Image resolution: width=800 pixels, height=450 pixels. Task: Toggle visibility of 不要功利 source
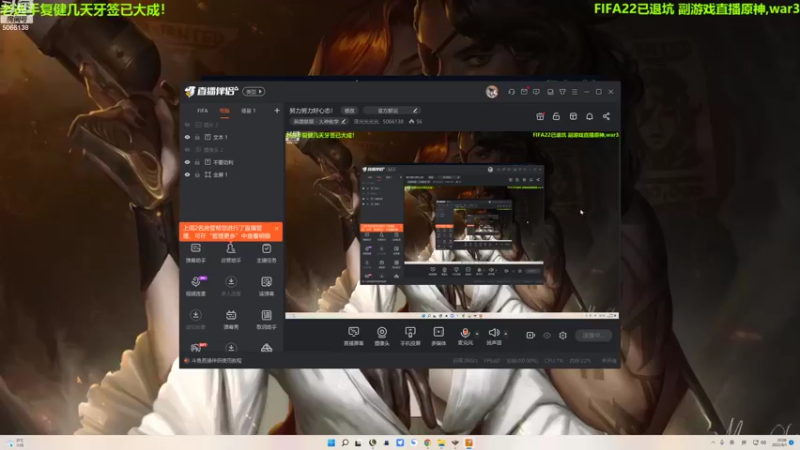[x=187, y=162]
